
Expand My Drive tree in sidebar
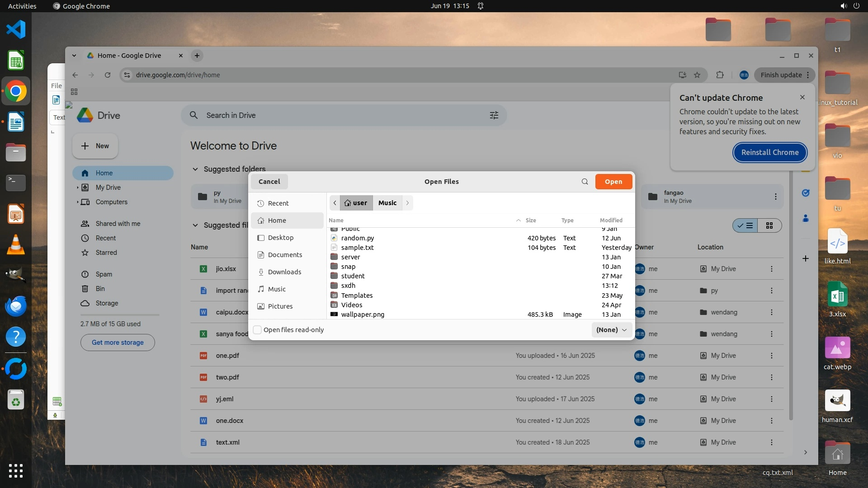77,188
